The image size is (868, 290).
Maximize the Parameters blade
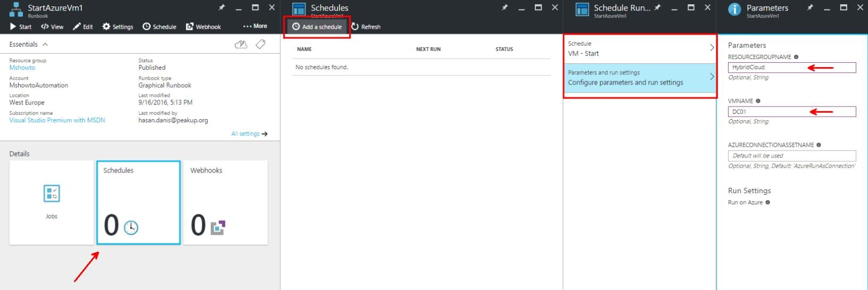pos(844,7)
